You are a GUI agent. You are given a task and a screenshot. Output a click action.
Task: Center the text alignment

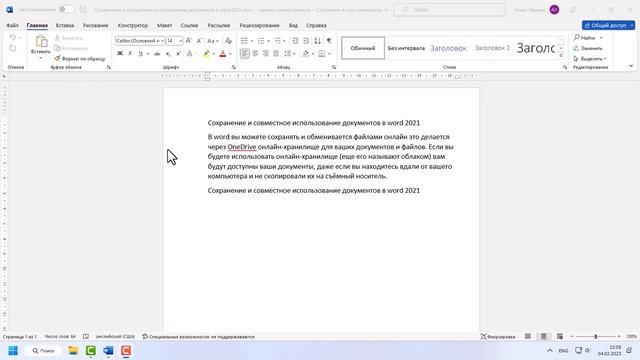coord(255,53)
